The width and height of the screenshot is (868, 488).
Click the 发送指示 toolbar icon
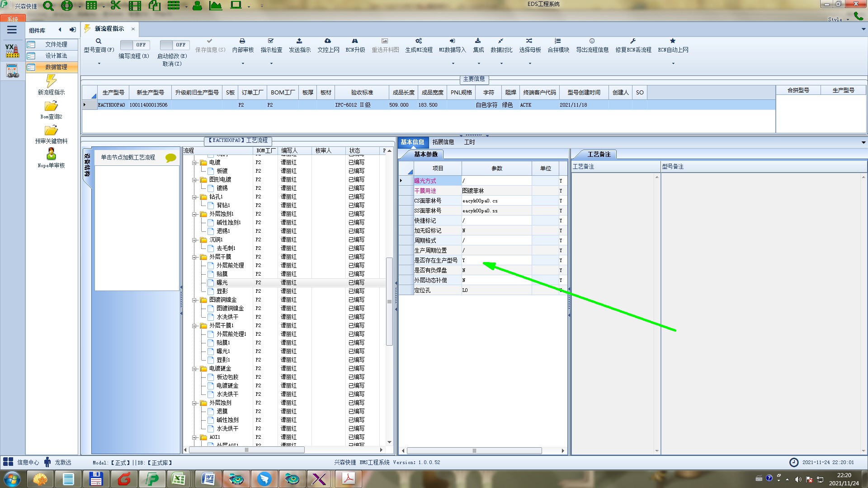pos(299,41)
